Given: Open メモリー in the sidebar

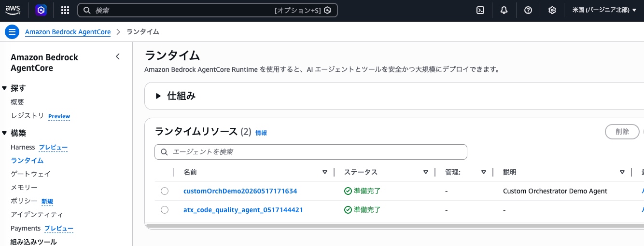Looking at the screenshot, I should [x=24, y=187].
